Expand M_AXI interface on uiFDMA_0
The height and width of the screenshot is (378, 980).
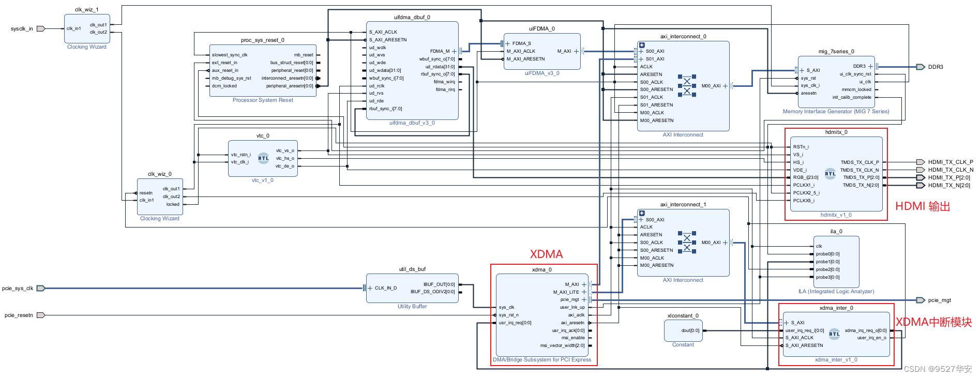coord(576,51)
